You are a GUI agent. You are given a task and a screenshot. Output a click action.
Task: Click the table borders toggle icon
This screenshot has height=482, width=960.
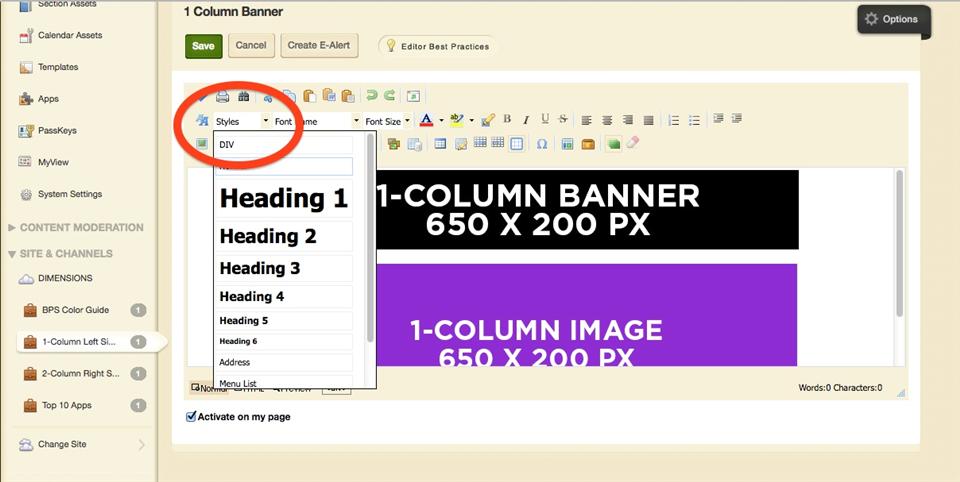click(517, 144)
